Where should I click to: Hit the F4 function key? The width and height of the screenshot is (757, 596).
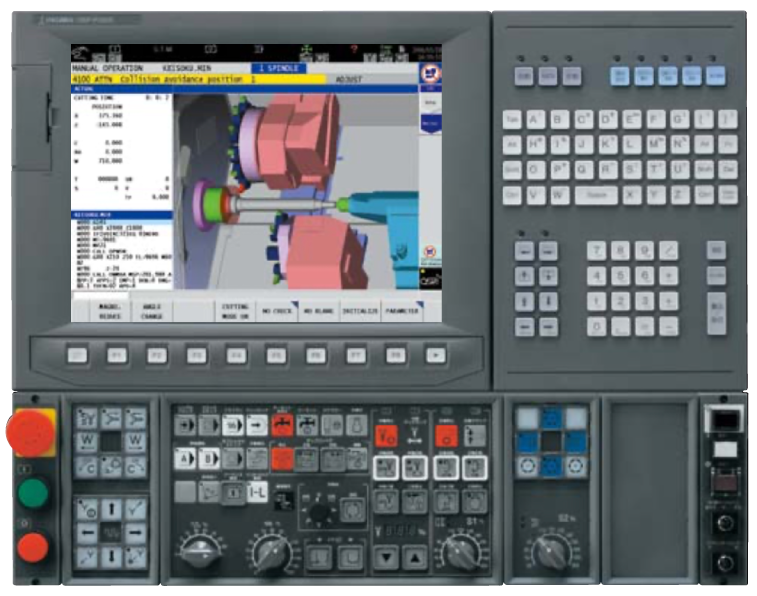236,356
